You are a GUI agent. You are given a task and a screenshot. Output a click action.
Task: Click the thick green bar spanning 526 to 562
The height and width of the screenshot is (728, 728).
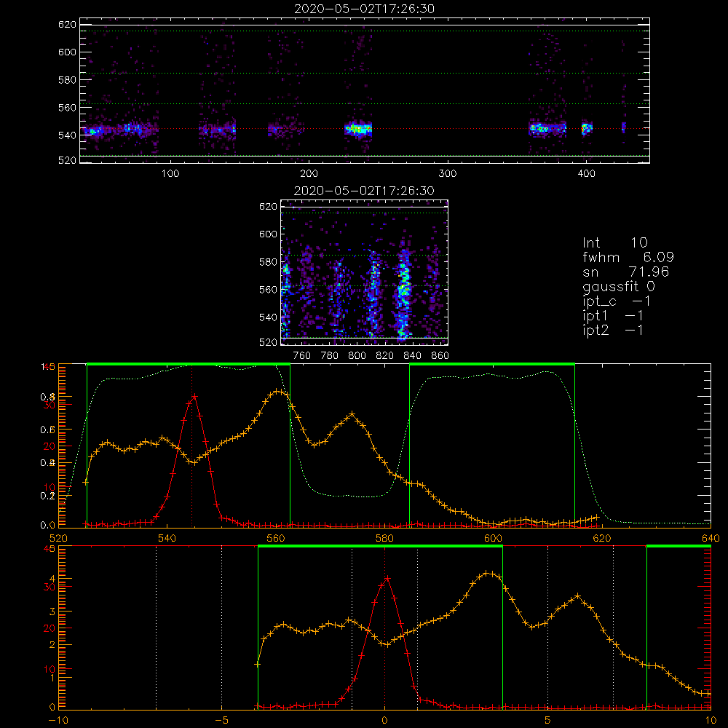click(189, 365)
